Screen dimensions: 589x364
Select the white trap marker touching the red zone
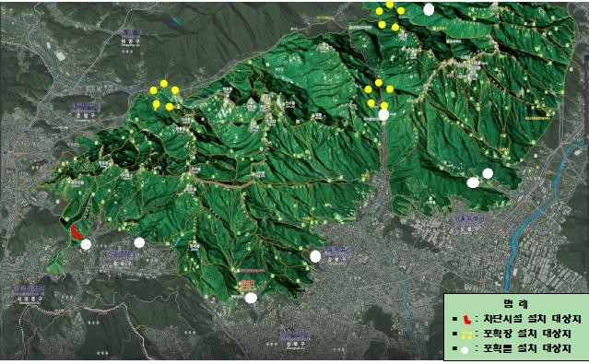coord(86,244)
